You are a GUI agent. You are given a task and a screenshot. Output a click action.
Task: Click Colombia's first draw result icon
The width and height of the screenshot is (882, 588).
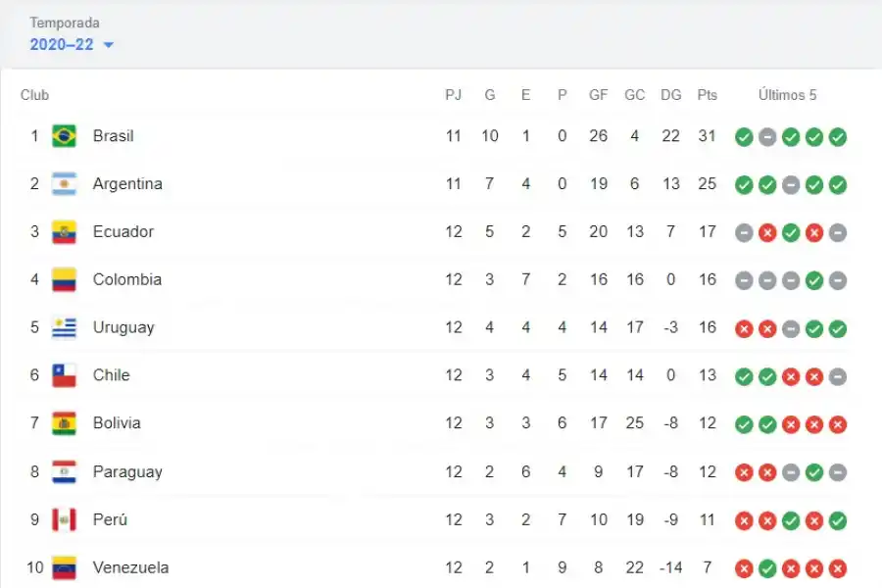click(744, 280)
